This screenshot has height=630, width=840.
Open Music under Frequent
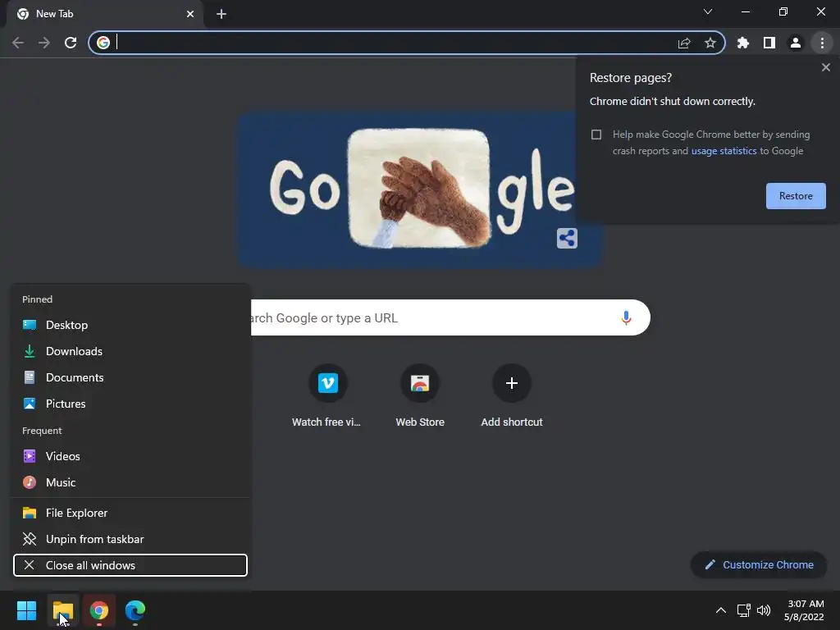coord(130,482)
